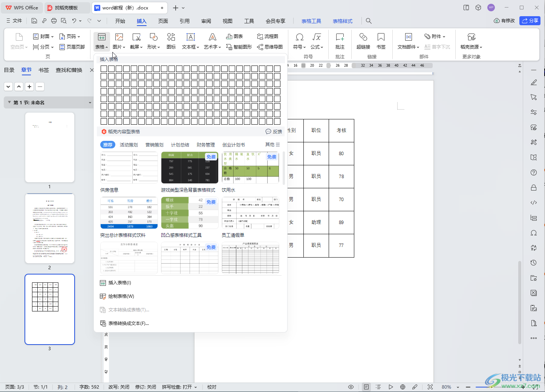The height and width of the screenshot is (392, 545).
Task: Click the save icon in quick toolbar
Action: tap(34, 21)
